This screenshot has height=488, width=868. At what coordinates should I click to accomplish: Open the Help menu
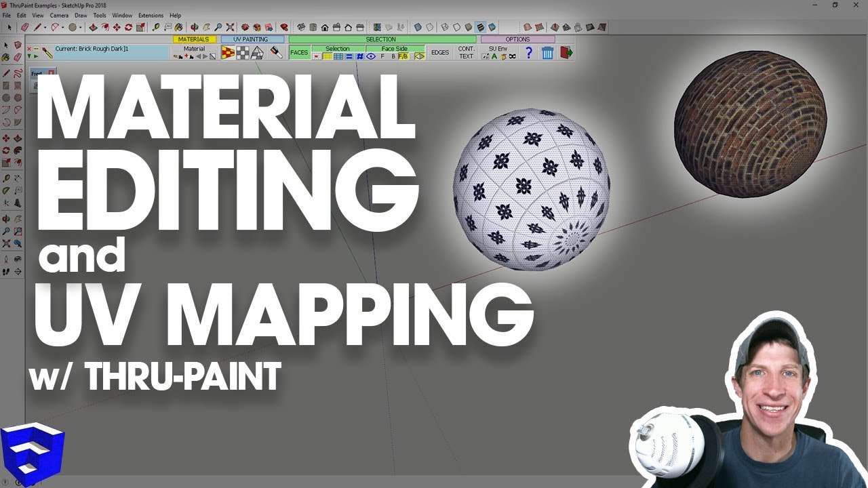tap(176, 15)
